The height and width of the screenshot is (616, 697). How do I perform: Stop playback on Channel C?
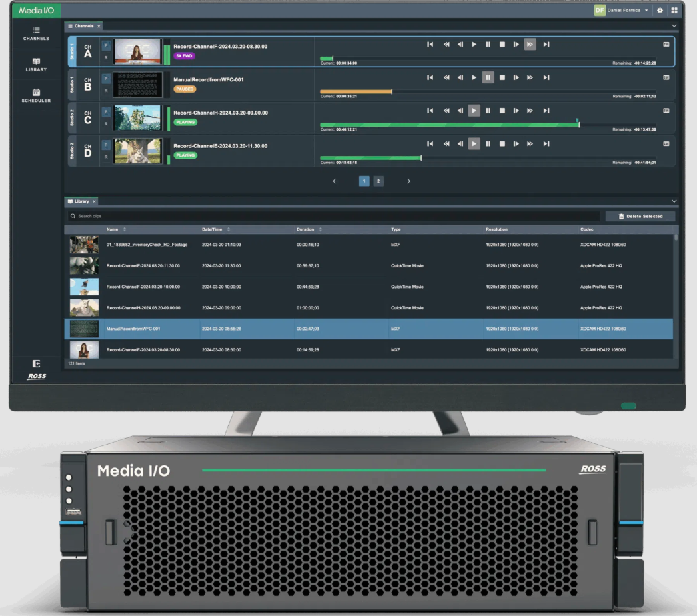click(502, 111)
